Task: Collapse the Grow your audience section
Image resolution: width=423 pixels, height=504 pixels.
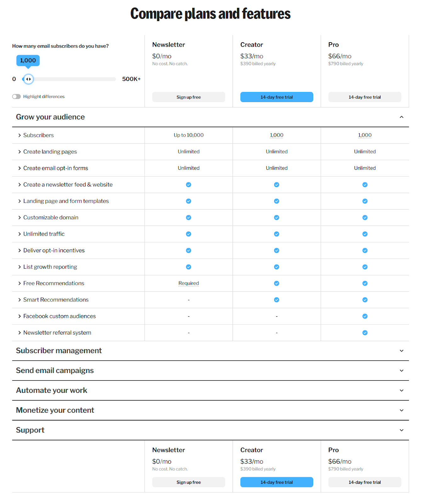Action: click(x=401, y=117)
